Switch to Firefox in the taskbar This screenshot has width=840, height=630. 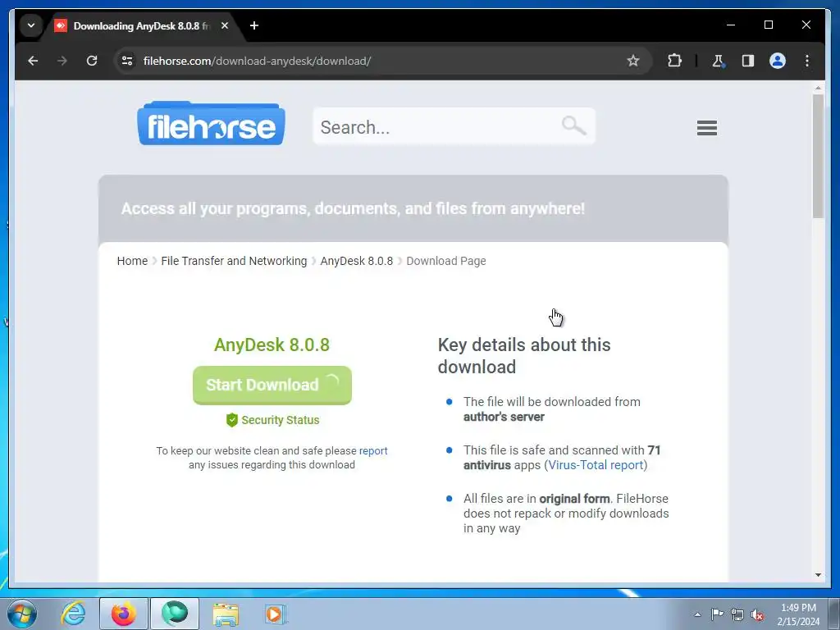(x=124, y=614)
